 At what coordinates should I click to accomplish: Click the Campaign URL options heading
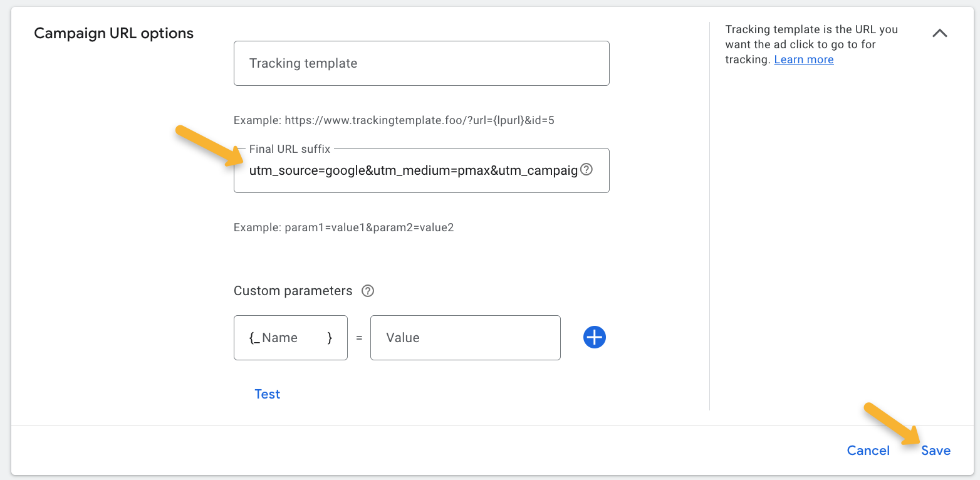[114, 34]
